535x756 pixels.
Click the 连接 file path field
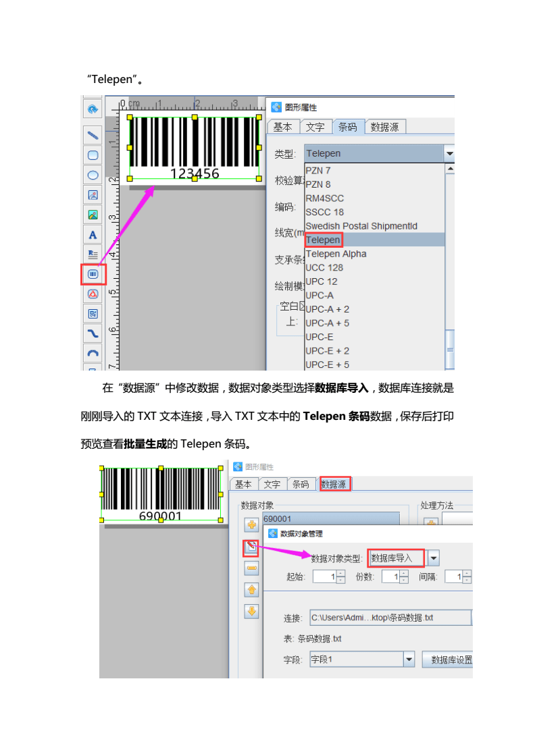pos(390,618)
